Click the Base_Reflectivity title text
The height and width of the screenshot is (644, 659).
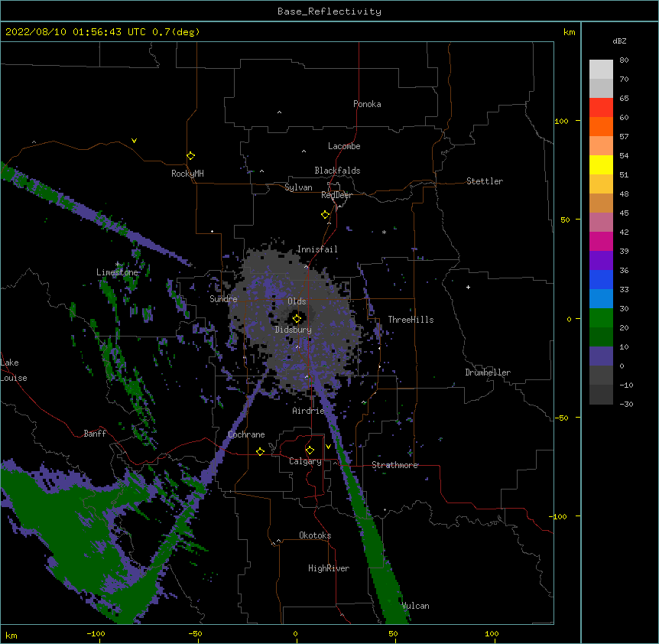tap(329, 11)
